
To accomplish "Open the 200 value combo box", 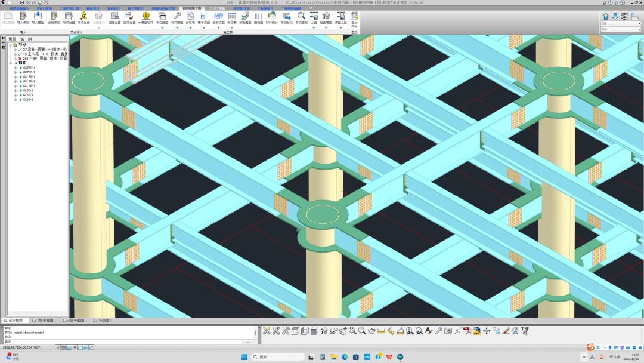I will [x=620, y=29].
